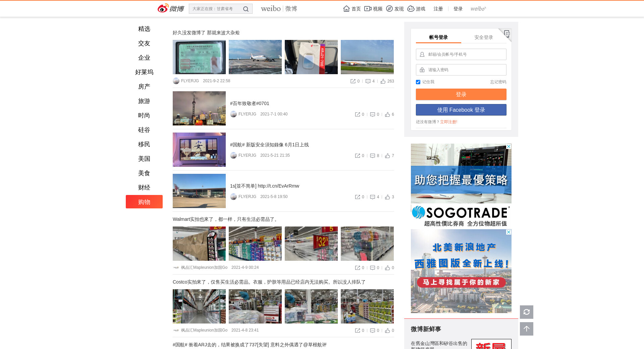Image resolution: width=644 pixels, height=349 pixels.
Task: Switch to 帐号登录 tab
Action: pyautogui.click(x=438, y=37)
